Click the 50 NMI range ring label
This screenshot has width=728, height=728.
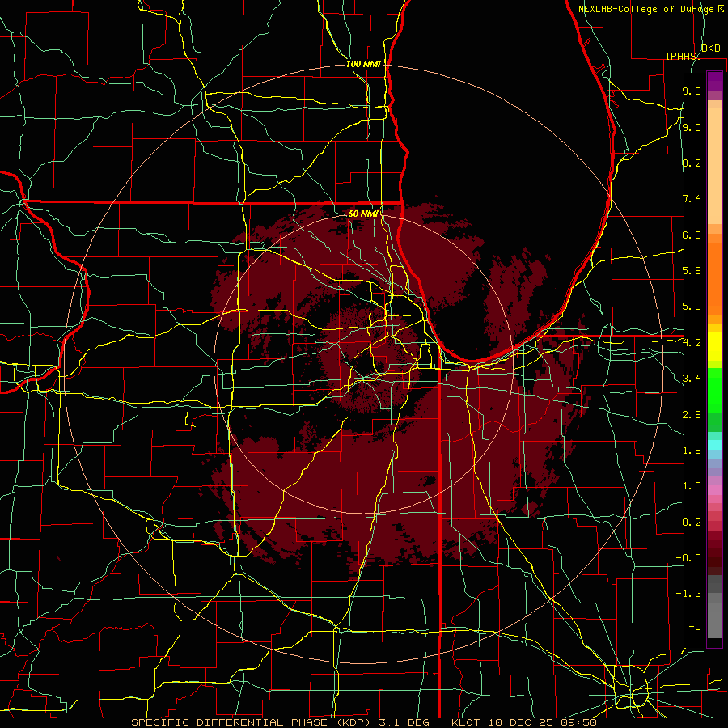363,214
